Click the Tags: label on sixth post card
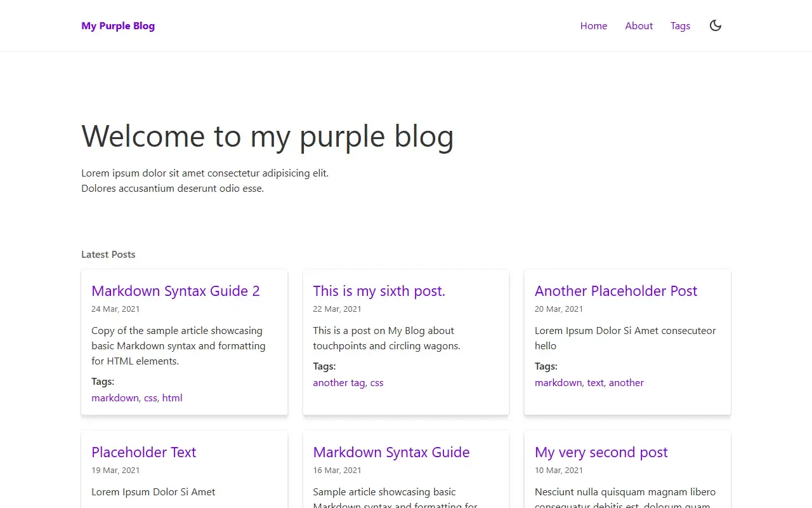The width and height of the screenshot is (812, 508). click(324, 366)
